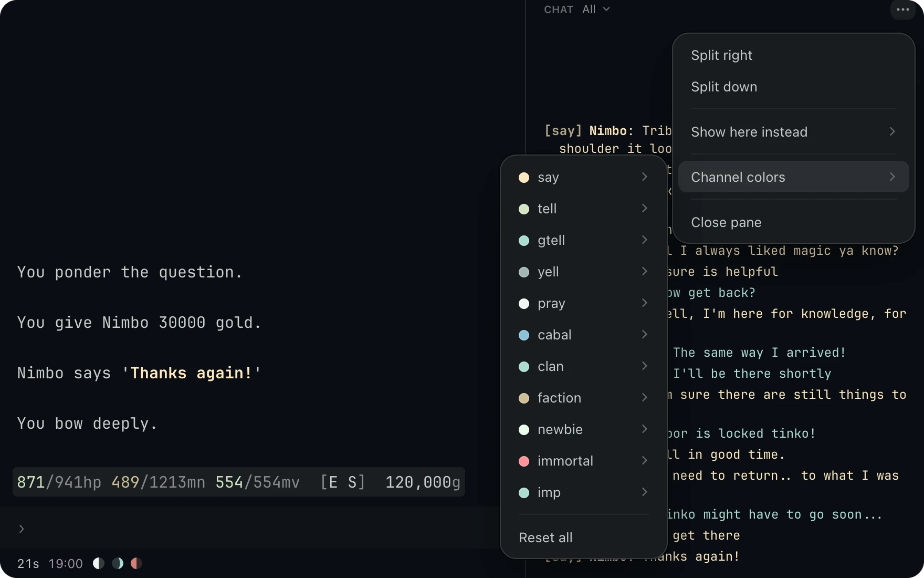This screenshot has width=924, height=578.
Task: Click the 120,000g gold amount
Action: coord(423,482)
